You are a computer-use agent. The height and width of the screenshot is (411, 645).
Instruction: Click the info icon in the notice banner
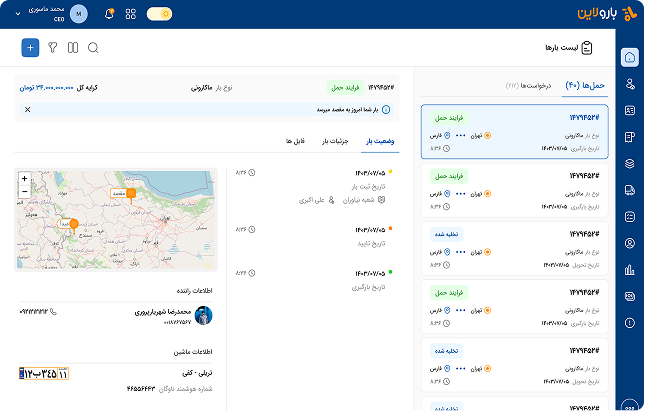386,109
